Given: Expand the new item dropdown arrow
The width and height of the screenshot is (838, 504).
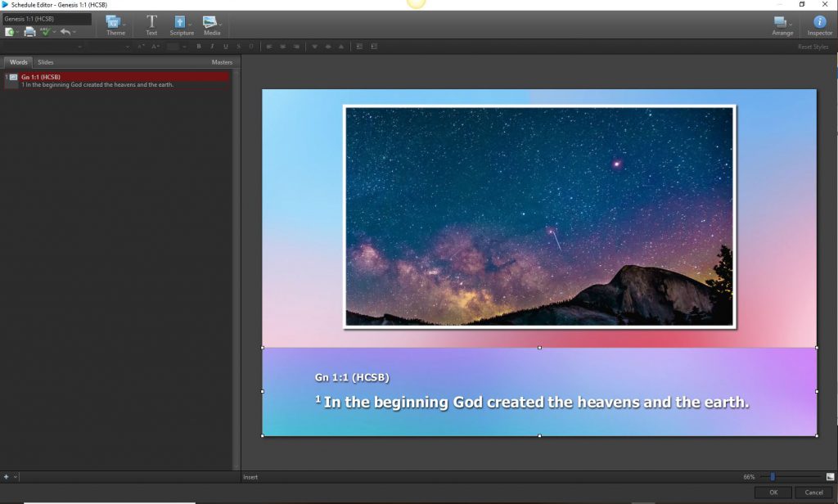Looking at the screenshot, I should pos(18,33).
